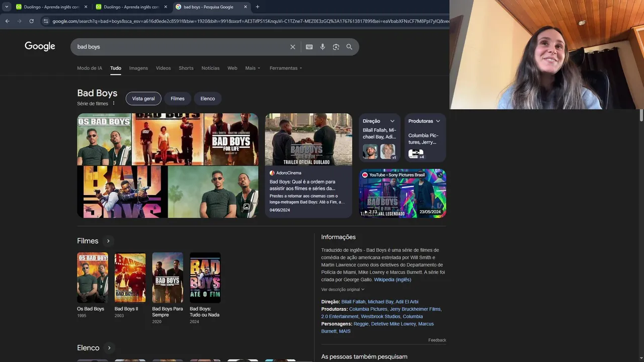Screen dimensions: 644x362
Task: Click the Adil El Arbi link
Action: click(407, 302)
